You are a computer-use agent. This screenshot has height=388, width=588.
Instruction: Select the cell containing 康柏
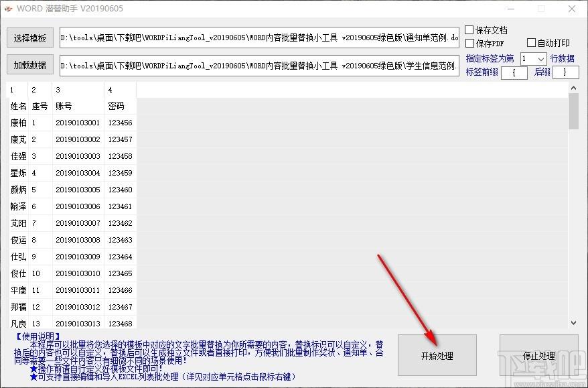coord(16,123)
